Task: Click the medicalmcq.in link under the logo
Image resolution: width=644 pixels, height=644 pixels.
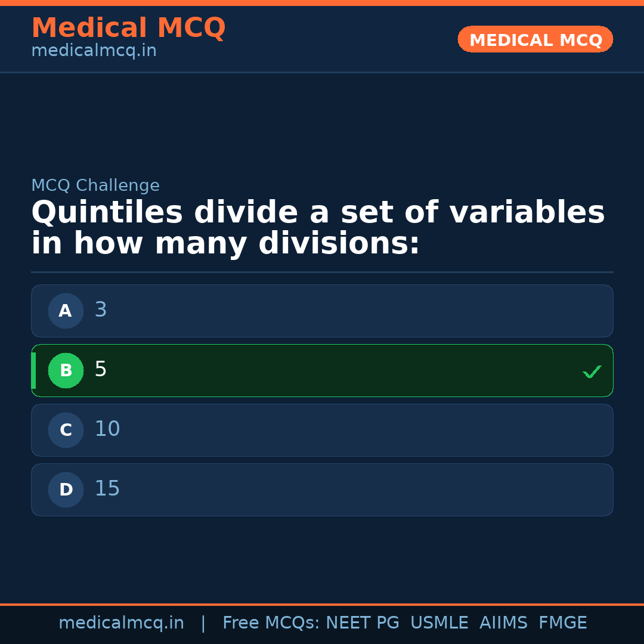Action: 94,51
